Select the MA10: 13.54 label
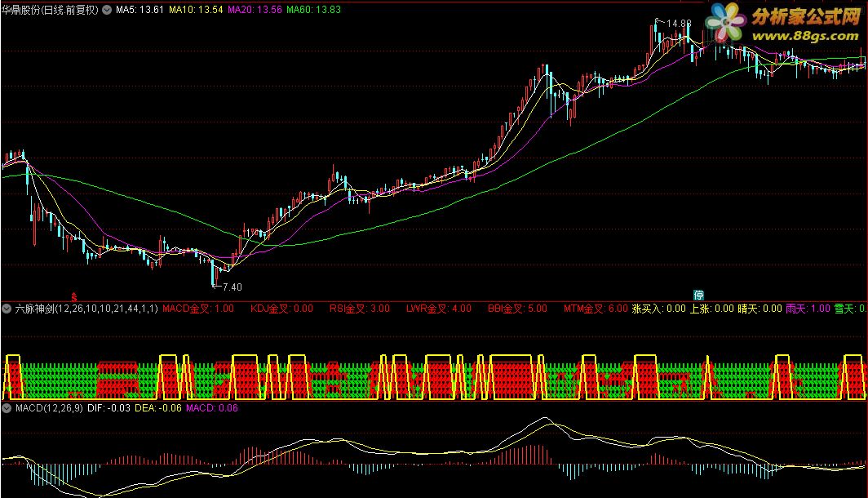This screenshot has height=498, width=868. pos(196,10)
